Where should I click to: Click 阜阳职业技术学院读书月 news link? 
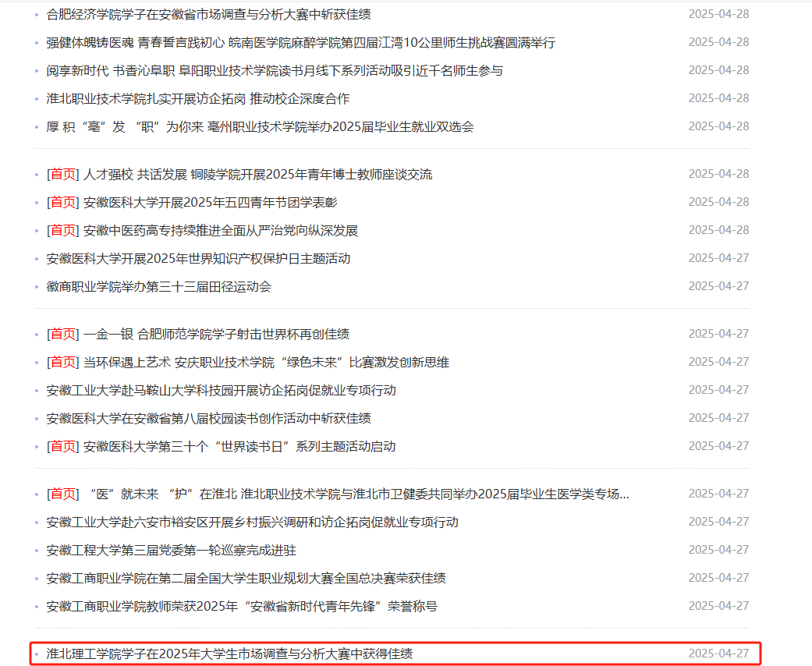275,70
